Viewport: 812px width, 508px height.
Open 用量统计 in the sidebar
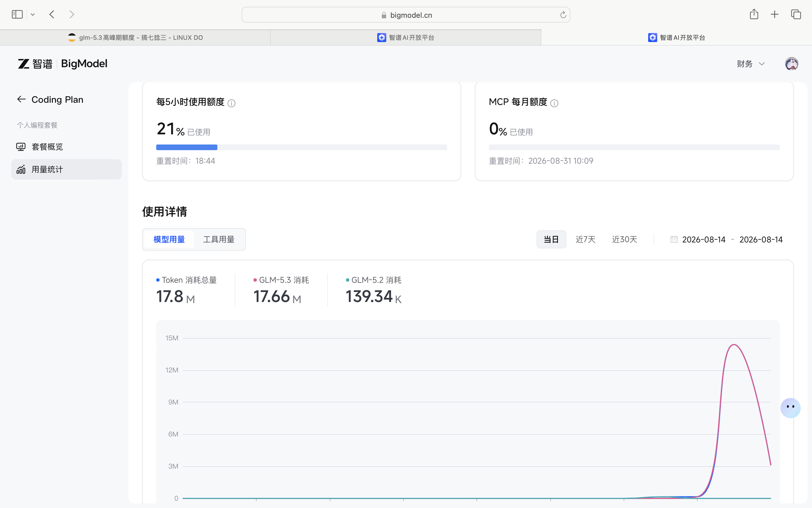(67, 169)
